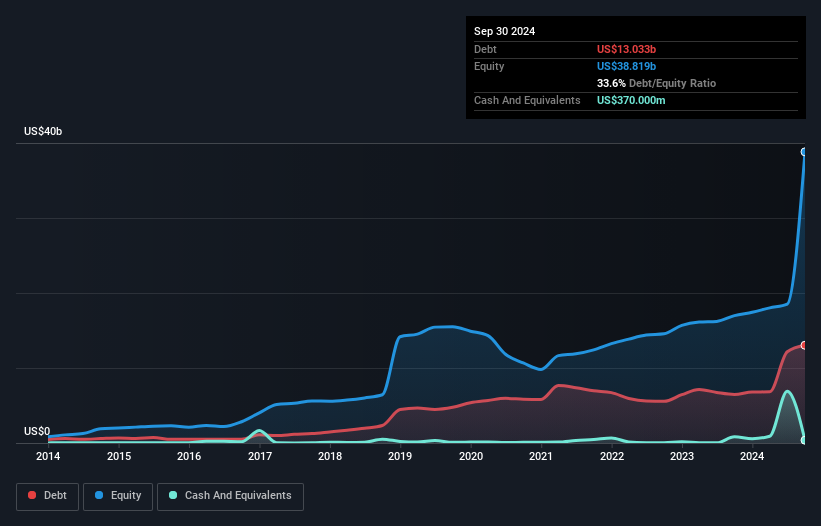Click the US$38.819b equity value
The image size is (821, 526).
(626, 66)
